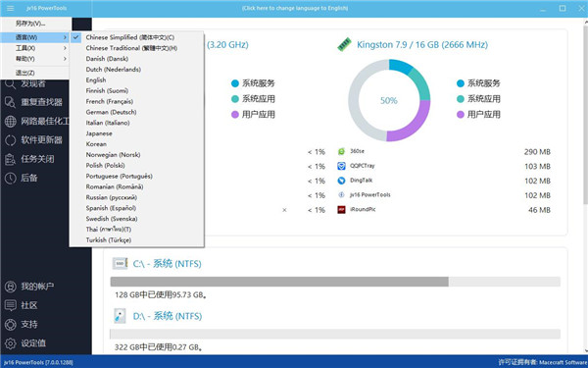588x368 pixels.
Task: Click the QQPCTray process icon
Action: pos(341,166)
